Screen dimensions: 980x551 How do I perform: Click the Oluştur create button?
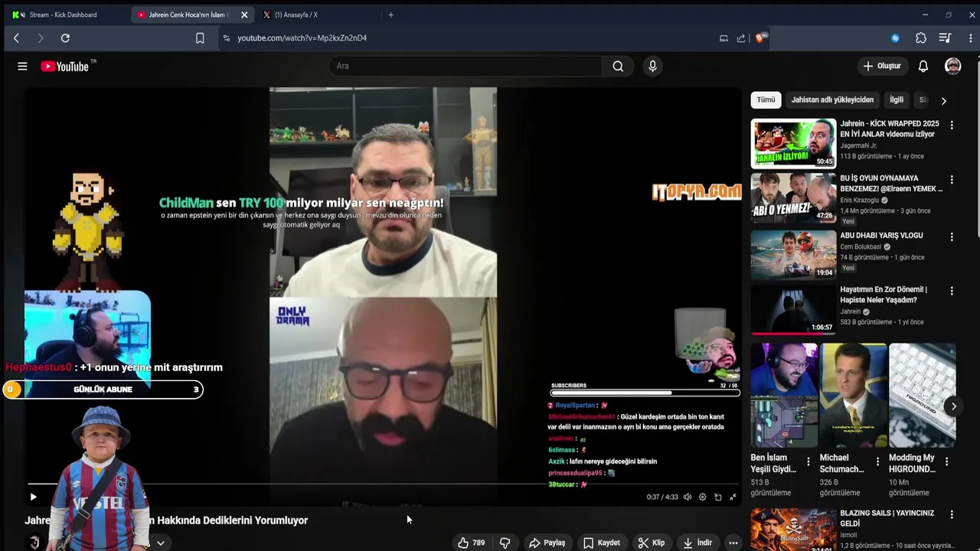[x=882, y=66]
